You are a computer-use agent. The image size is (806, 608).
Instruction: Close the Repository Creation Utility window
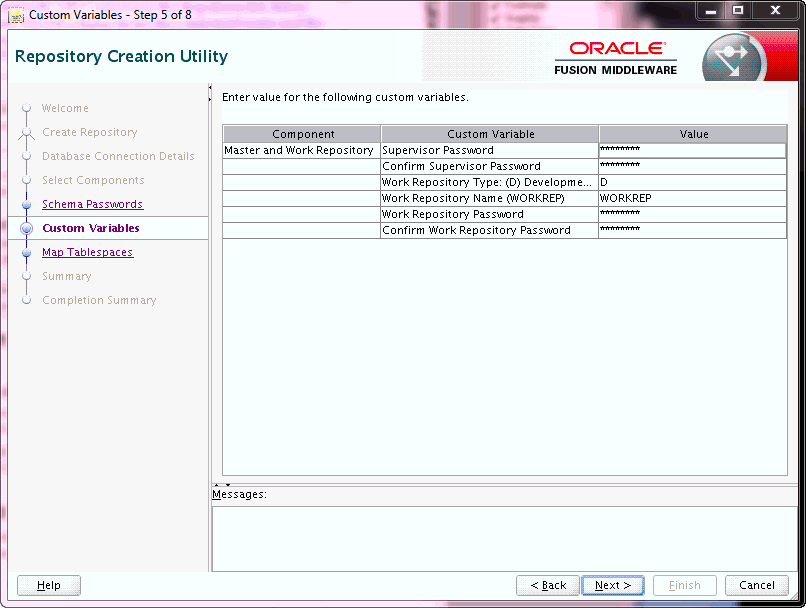(776, 11)
